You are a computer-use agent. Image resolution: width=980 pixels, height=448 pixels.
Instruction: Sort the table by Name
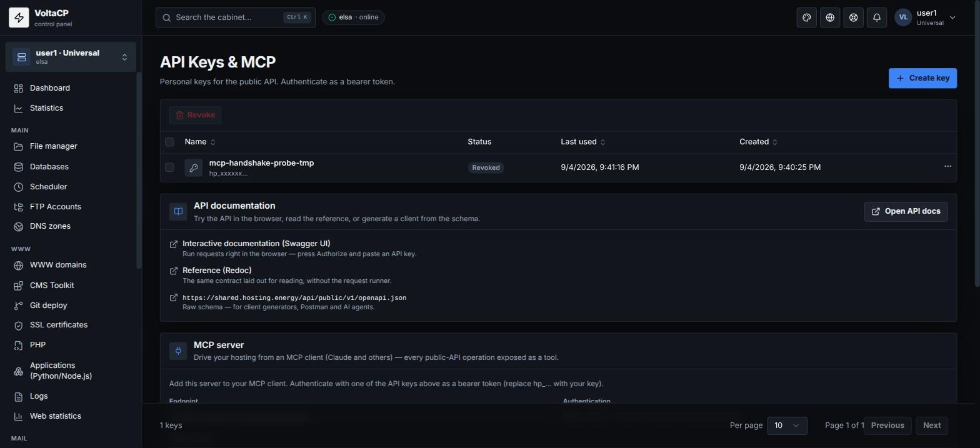tap(200, 142)
